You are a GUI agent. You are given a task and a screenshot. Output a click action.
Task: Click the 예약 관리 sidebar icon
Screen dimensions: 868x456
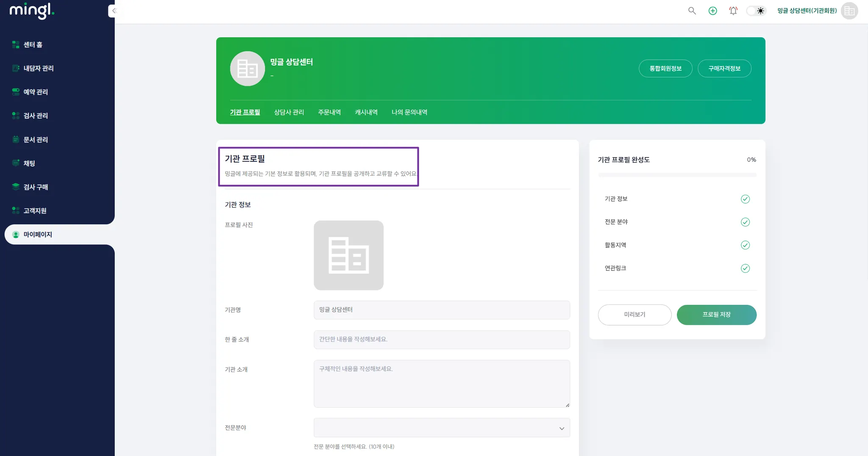(x=16, y=92)
